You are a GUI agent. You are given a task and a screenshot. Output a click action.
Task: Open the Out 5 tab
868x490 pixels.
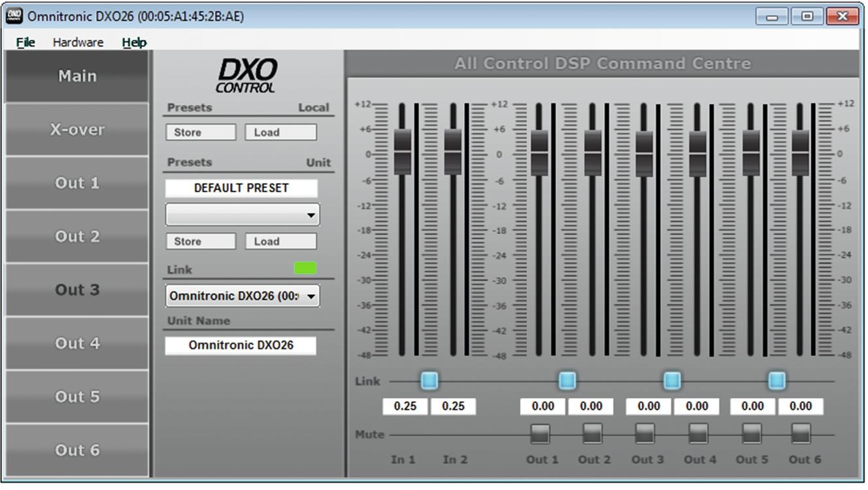(77, 397)
